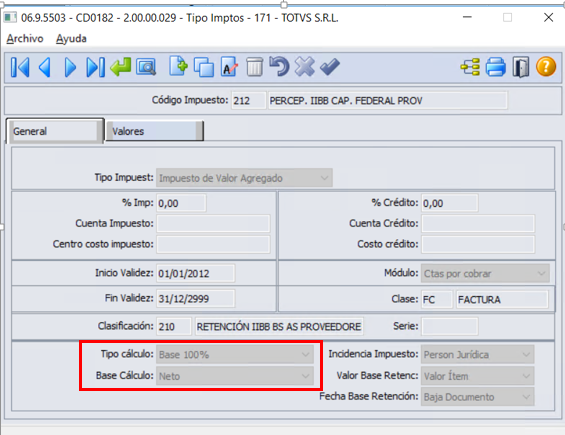
Task: Click the Código Impuesto field 212
Action: [x=248, y=101]
